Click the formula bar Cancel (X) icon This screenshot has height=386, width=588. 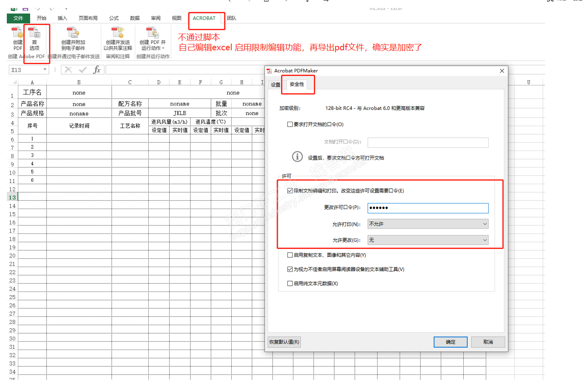coord(68,70)
